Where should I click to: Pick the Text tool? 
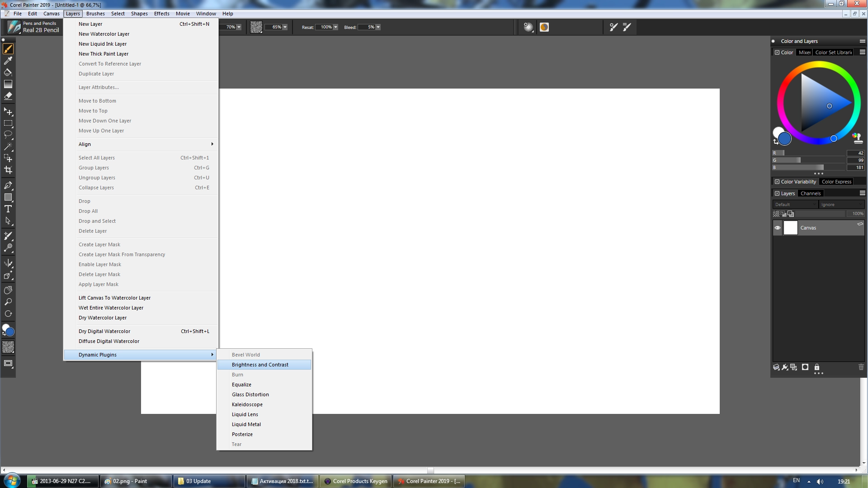click(8, 209)
